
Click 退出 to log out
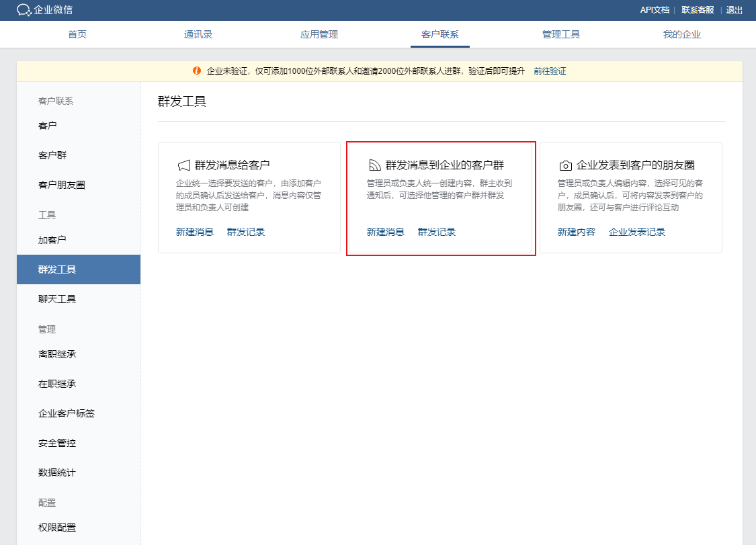pos(734,10)
